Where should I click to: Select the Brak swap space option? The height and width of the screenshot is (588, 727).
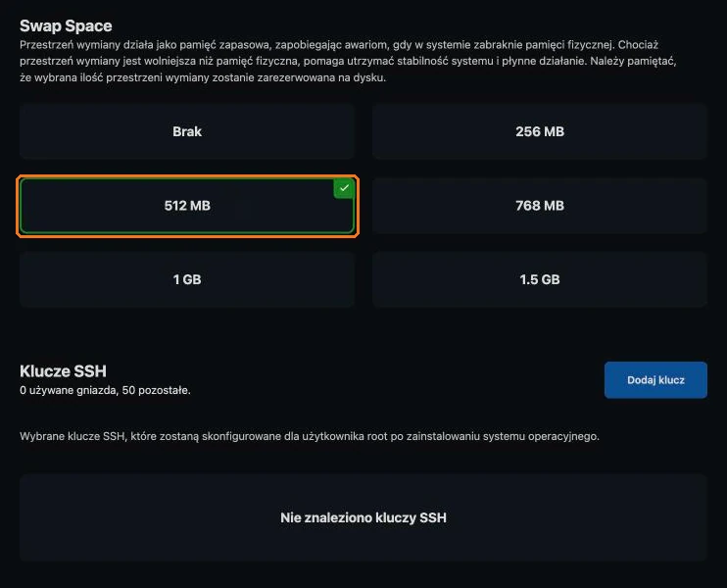coord(187,131)
